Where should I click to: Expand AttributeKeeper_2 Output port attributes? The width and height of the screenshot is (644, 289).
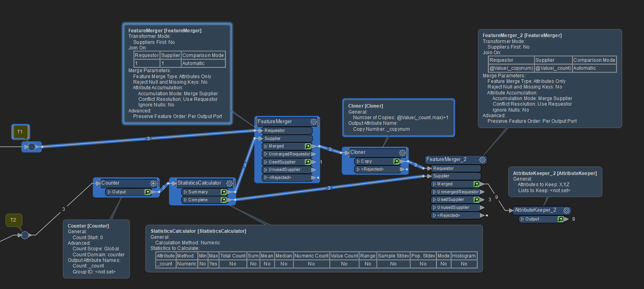point(523,219)
